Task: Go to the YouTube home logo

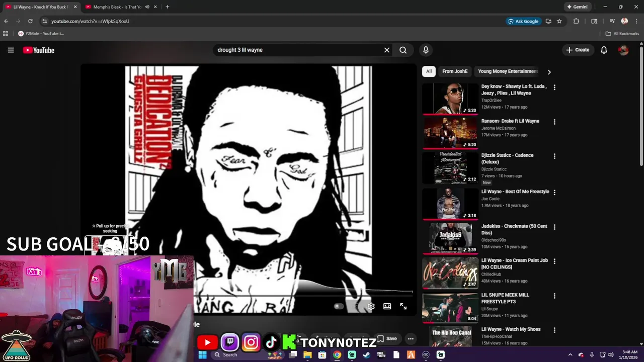Action: [x=38, y=50]
